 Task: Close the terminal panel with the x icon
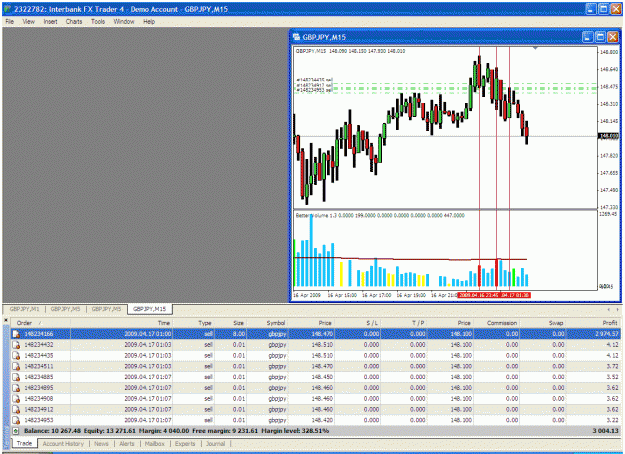(6, 320)
